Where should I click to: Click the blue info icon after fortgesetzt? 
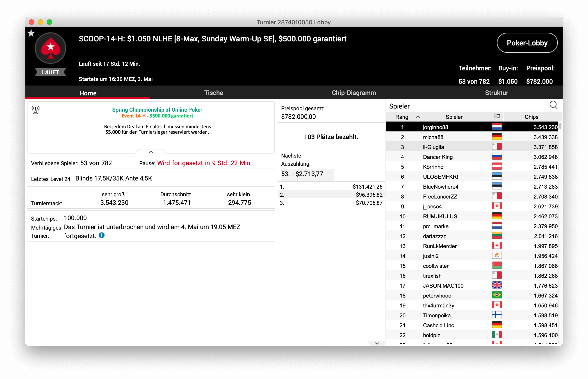[x=101, y=235]
